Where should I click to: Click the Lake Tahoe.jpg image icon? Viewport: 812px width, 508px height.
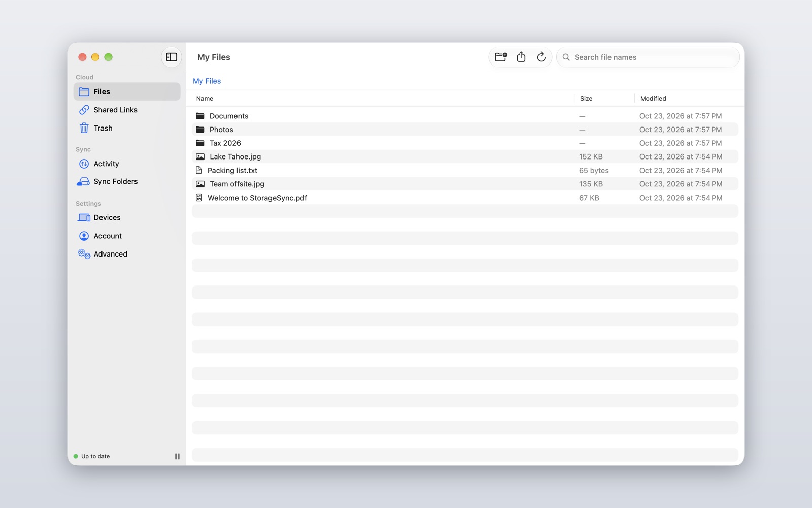pyautogui.click(x=200, y=157)
